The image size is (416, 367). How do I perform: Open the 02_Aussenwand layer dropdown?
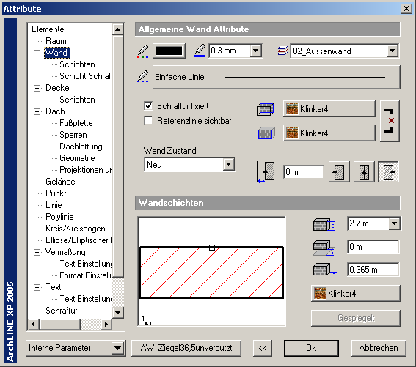point(392,51)
